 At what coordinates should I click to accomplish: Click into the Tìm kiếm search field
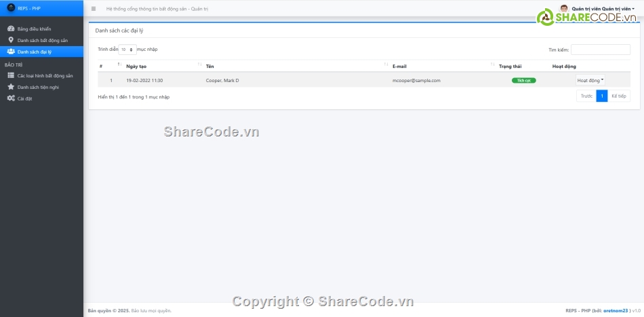coord(600,50)
